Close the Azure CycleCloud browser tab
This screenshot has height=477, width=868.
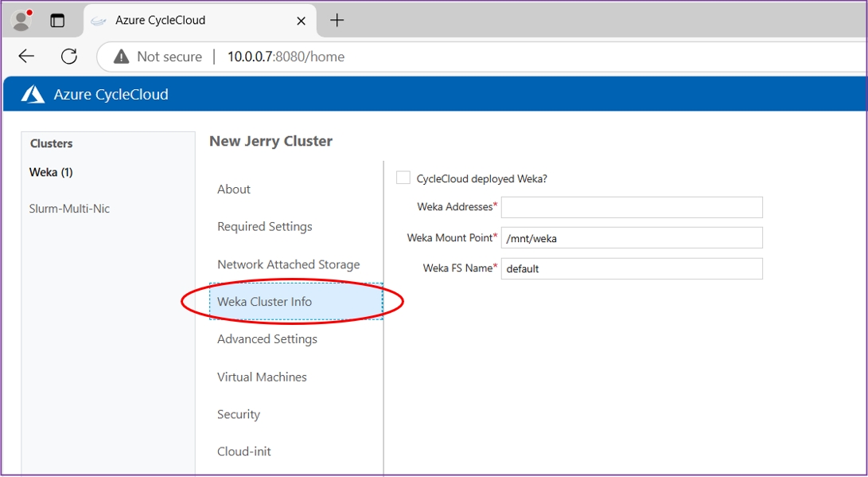301,21
